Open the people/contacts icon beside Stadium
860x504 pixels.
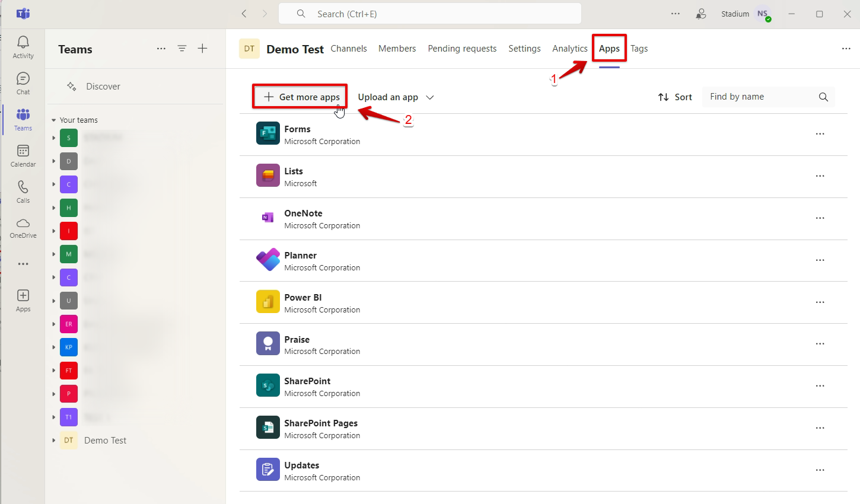tap(701, 14)
